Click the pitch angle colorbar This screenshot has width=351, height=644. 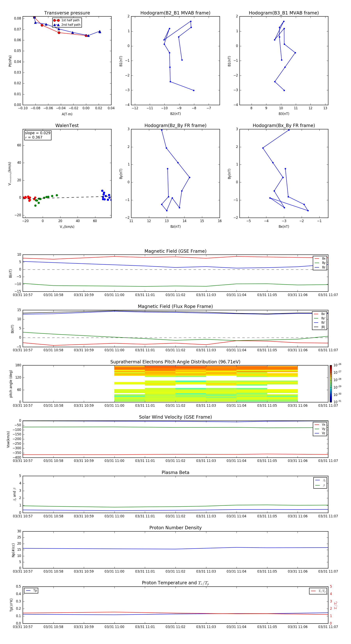pos(331,383)
